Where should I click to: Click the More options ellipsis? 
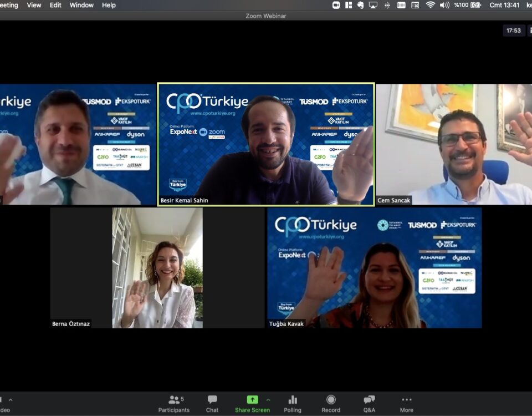tap(407, 403)
